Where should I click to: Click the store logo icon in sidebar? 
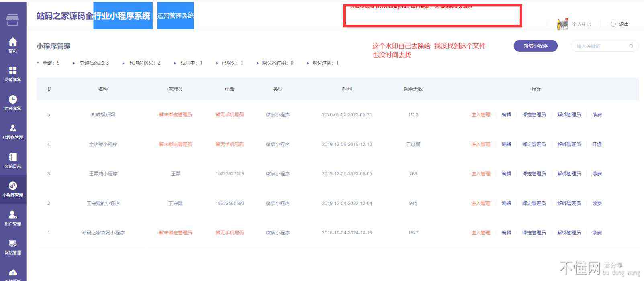[12, 20]
